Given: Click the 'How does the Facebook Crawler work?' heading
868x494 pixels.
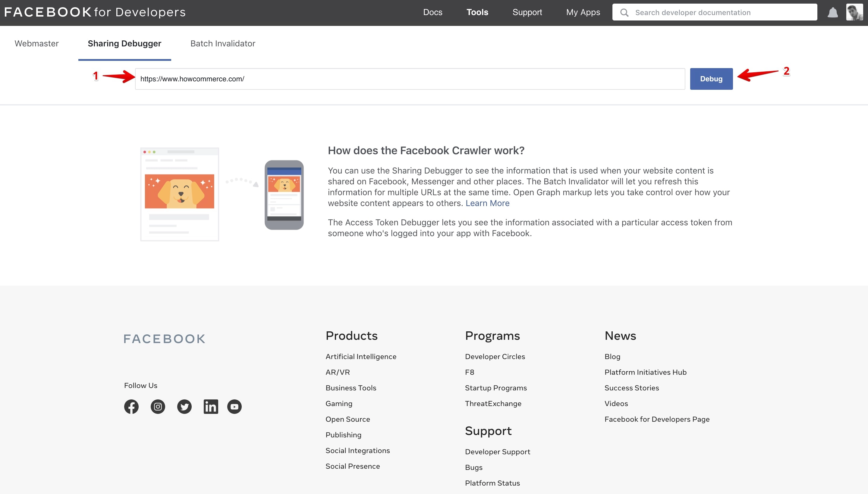Looking at the screenshot, I should [426, 150].
